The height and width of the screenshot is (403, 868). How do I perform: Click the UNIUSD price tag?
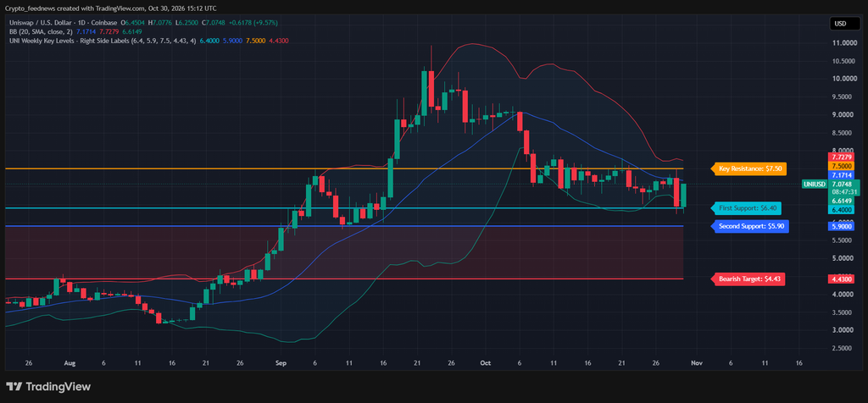(x=814, y=184)
